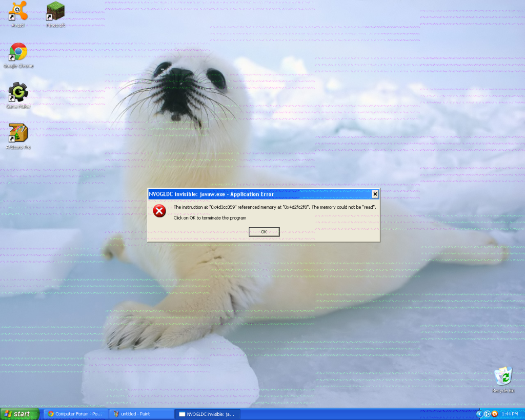This screenshot has width=525, height=420.
Task: Click the Avast icon in the system tray
Action: click(x=495, y=414)
